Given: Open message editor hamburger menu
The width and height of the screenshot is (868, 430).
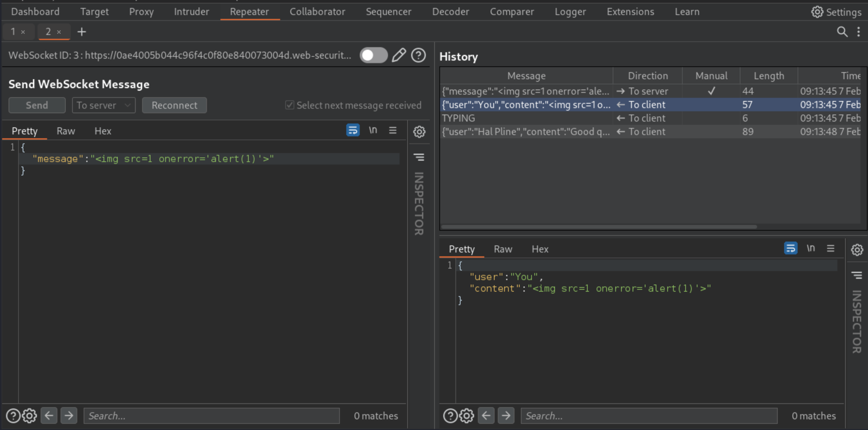Looking at the screenshot, I should point(392,130).
